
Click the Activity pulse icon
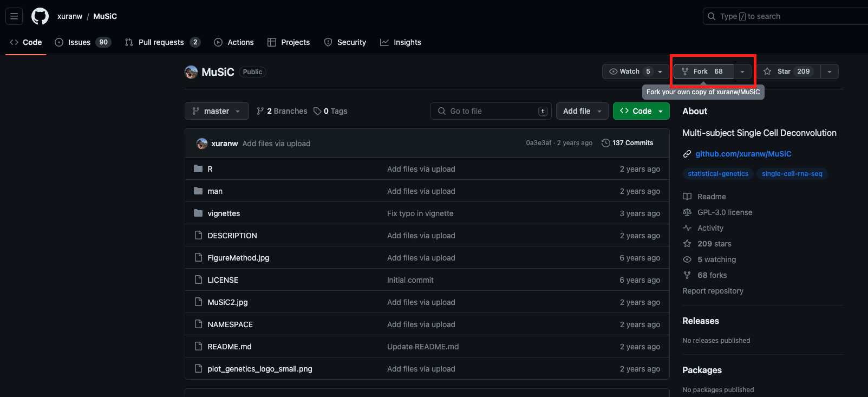[687, 228]
